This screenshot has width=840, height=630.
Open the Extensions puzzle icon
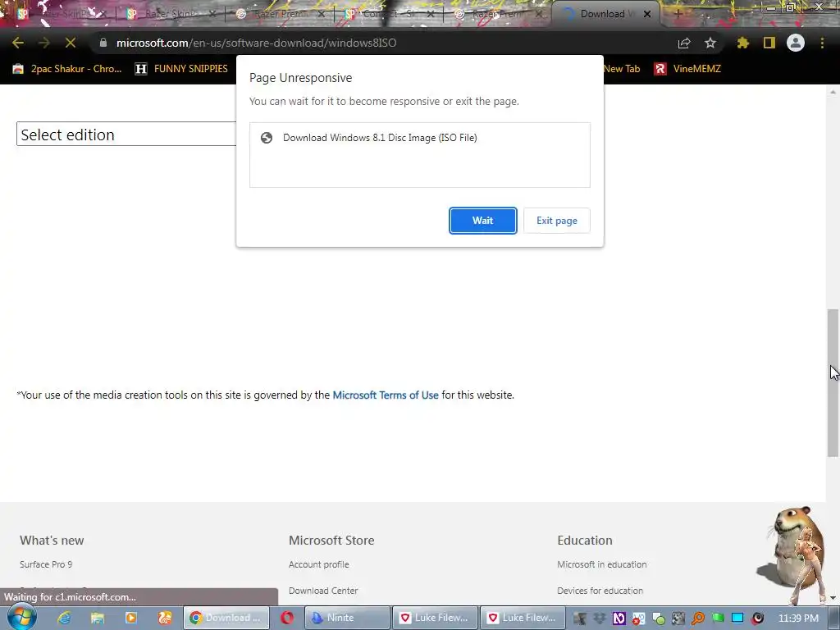tap(743, 43)
